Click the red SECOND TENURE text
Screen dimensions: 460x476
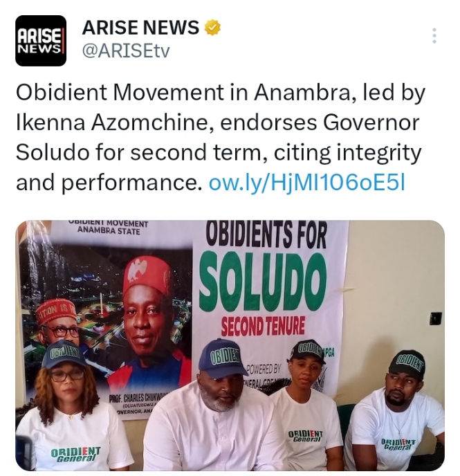(x=263, y=325)
